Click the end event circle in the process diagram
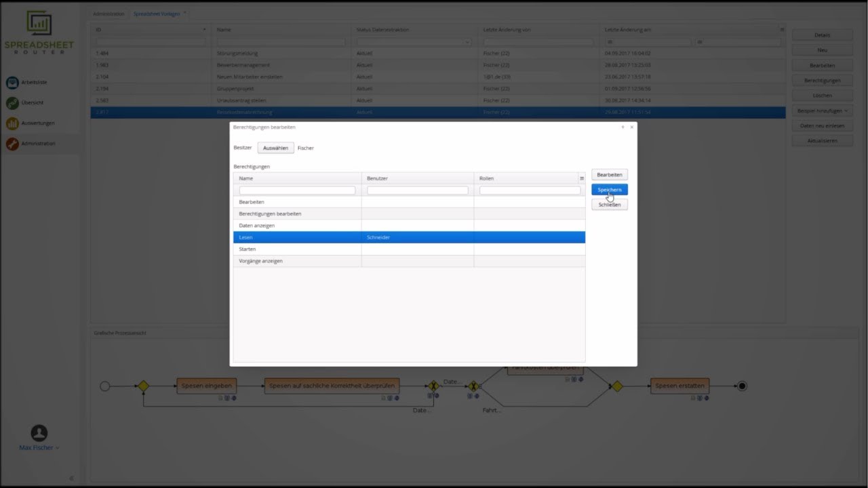This screenshot has width=868, height=488. [742, 386]
